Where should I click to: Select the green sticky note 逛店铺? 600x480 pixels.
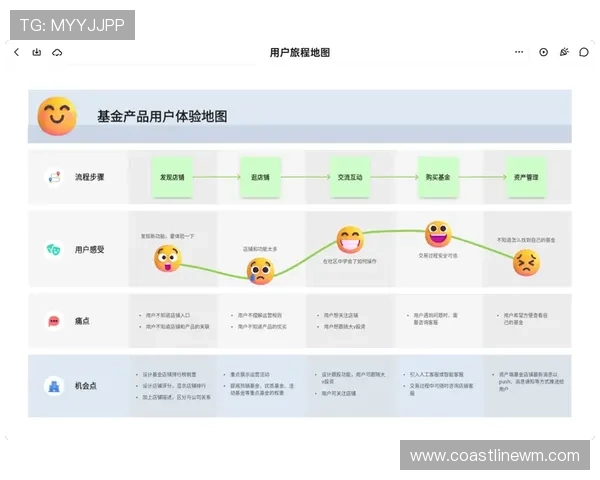260,177
